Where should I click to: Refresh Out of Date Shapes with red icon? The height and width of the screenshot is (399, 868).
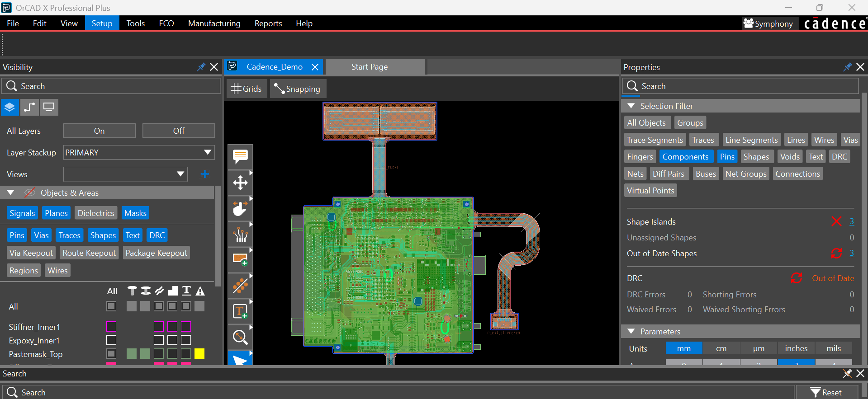[836, 253]
